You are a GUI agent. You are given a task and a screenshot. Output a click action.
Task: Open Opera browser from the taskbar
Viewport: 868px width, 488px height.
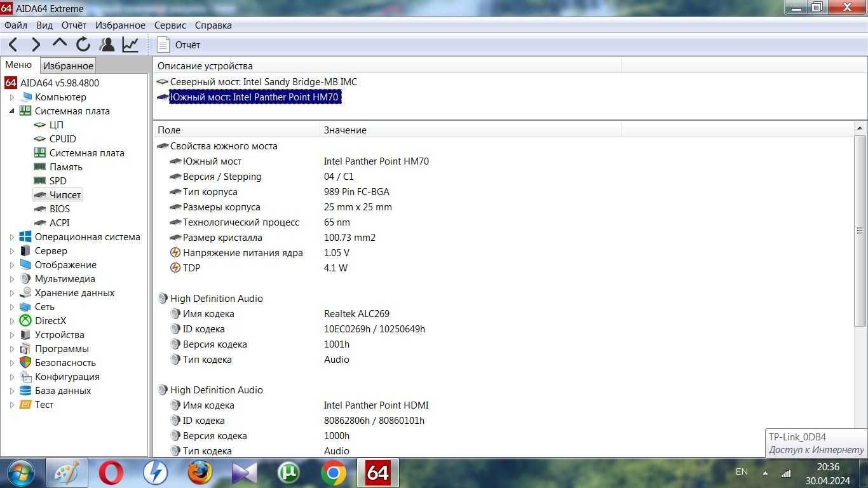tap(112, 473)
